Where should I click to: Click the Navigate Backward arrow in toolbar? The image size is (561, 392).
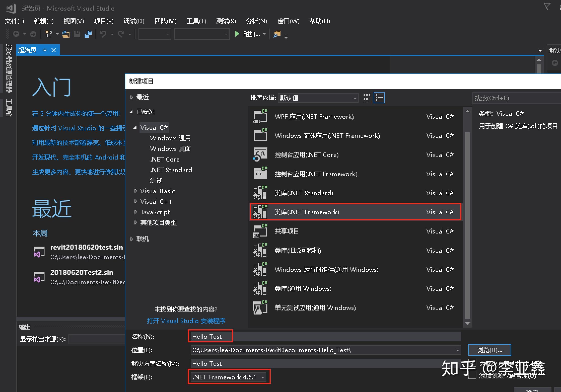(16, 34)
